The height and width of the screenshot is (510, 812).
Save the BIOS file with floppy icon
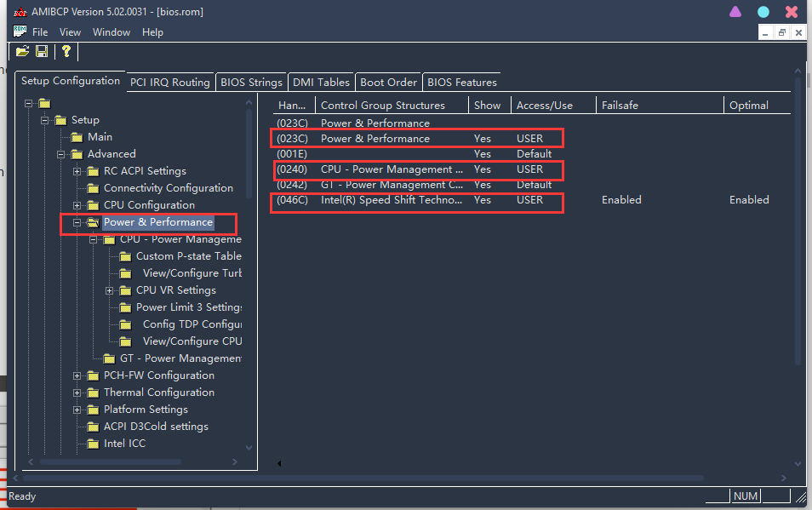pyautogui.click(x=42, y=51)
